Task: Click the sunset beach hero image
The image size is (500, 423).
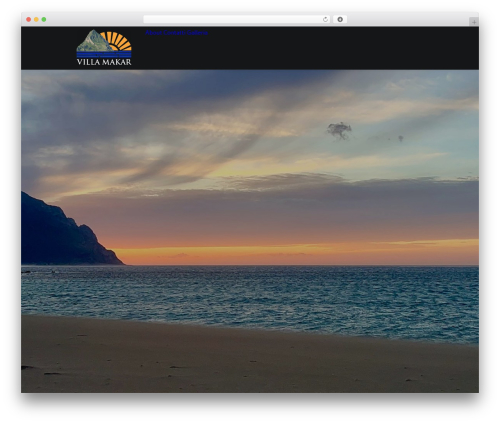Action: [250, 231]
